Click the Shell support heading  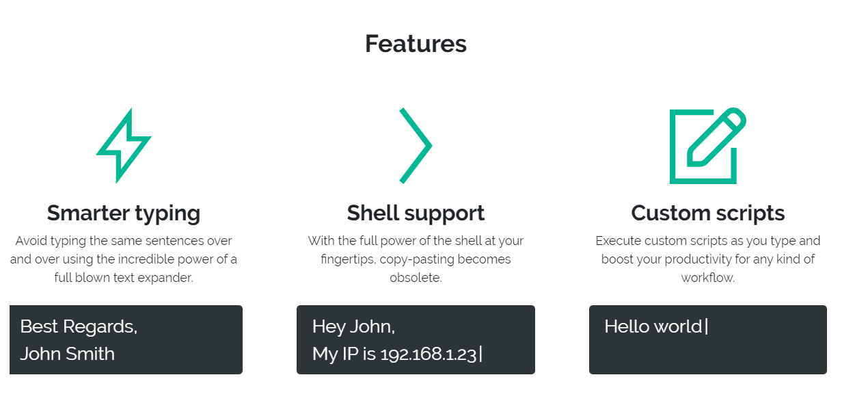point(416,213)
